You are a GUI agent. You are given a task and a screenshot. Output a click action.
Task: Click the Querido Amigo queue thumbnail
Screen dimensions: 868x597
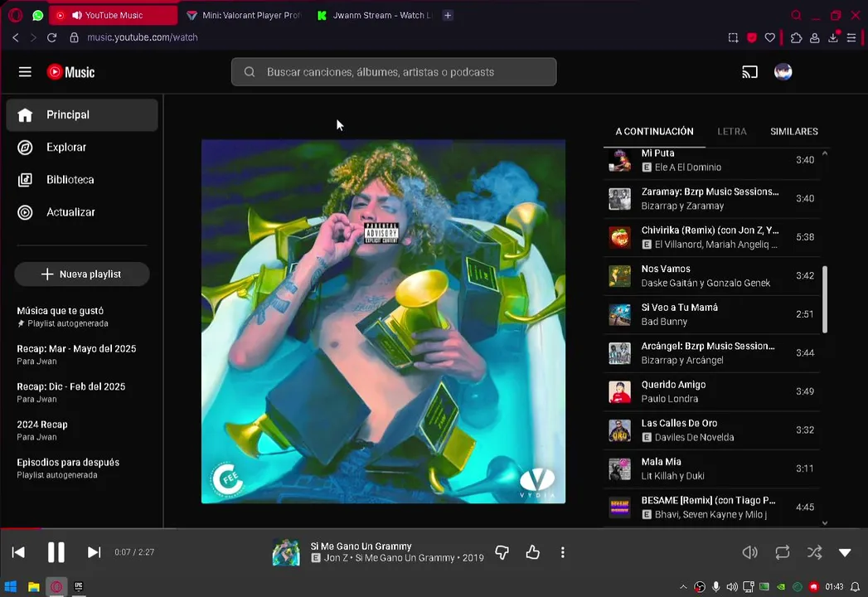619,391
